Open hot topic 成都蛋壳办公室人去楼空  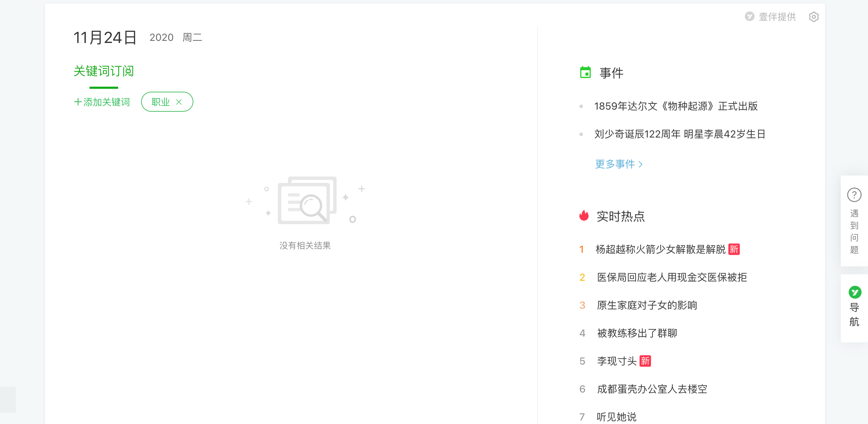[x=652, y=389]
